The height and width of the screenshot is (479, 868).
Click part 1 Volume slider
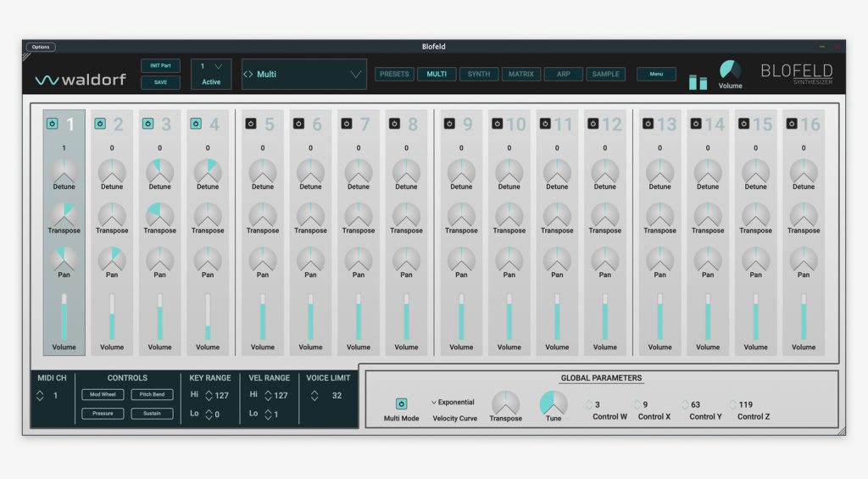coord(64,316)
